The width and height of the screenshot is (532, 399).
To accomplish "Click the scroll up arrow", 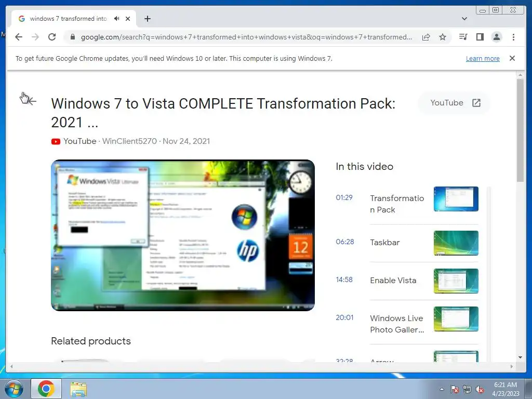I will [x=520, y=75].
